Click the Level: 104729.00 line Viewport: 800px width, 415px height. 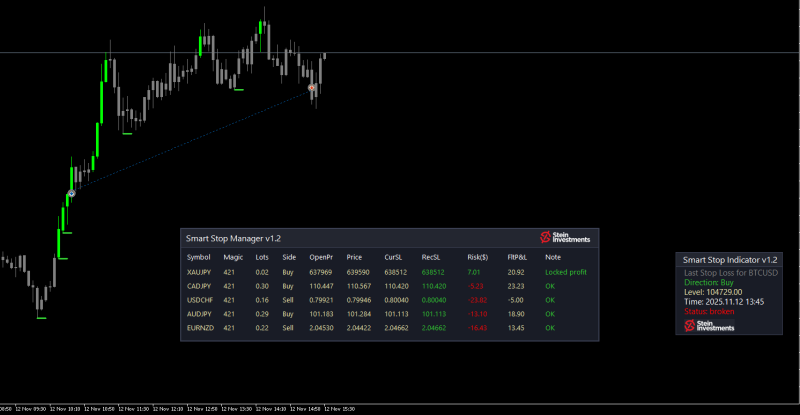pos(713,292)
